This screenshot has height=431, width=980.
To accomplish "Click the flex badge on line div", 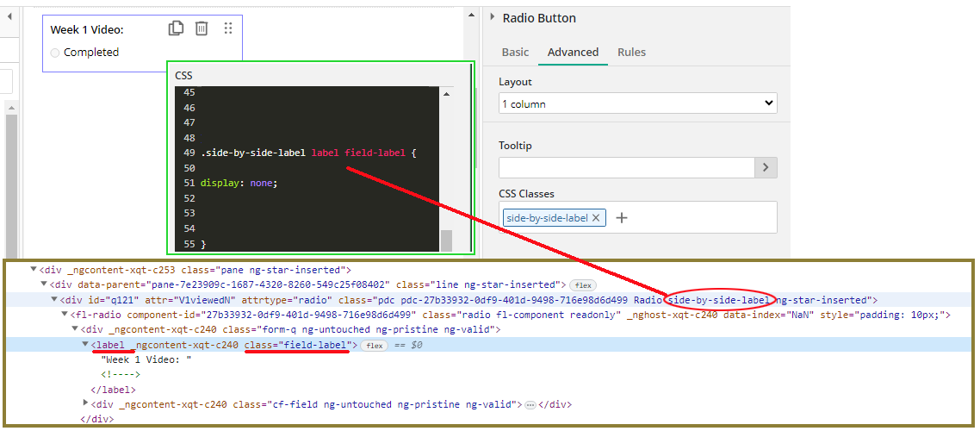I will tap(583, 285).
